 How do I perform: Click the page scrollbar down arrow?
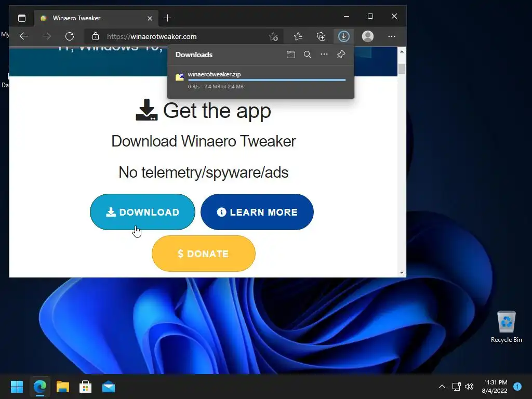pos(402,272)
